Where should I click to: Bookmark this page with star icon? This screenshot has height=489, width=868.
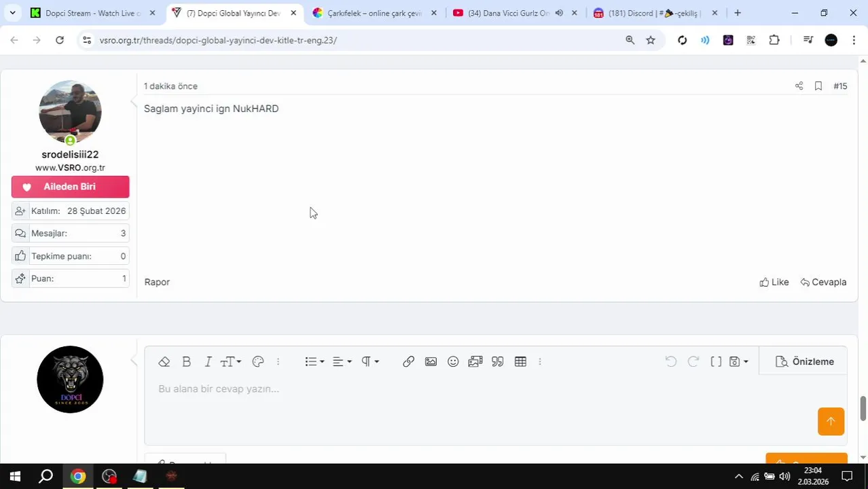[651, 40]
